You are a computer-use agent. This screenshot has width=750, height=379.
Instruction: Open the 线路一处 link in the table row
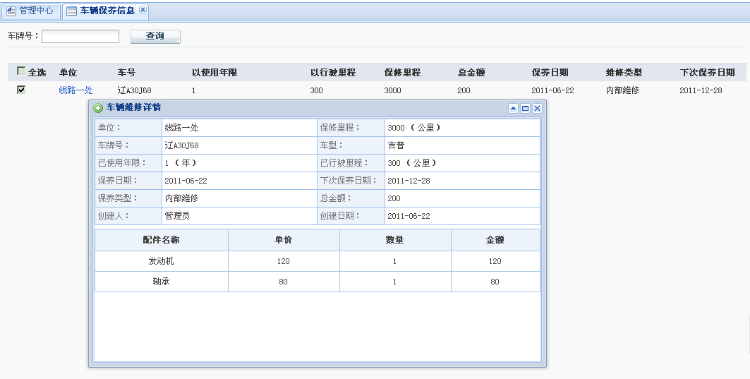[76, 90]
